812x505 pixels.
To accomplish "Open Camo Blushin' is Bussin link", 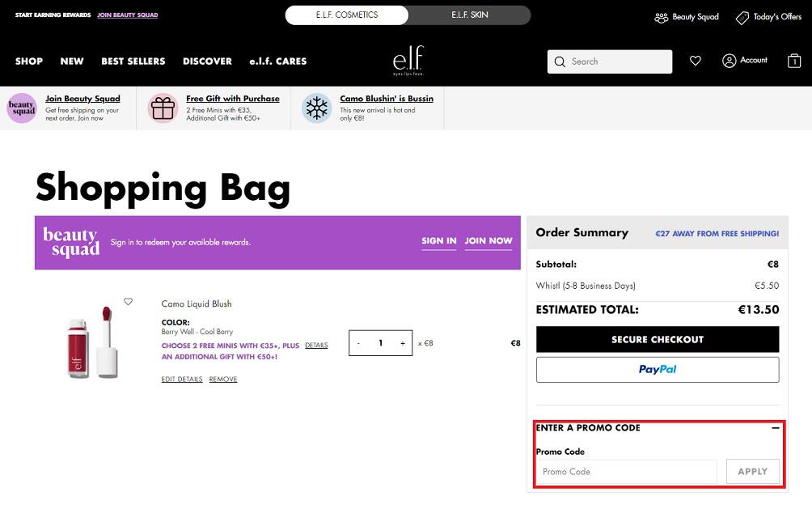I will pyautogui.click(x=387, y=99).
